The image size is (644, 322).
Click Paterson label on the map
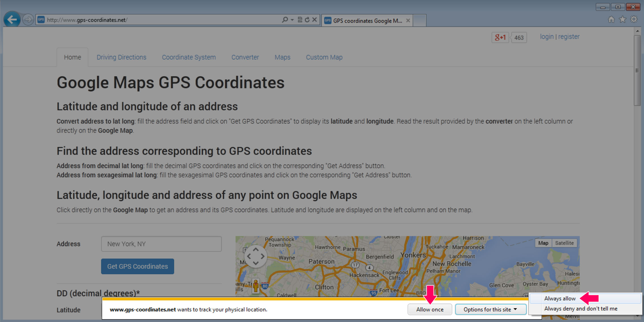pyautogui.click(x=321, y=261)
